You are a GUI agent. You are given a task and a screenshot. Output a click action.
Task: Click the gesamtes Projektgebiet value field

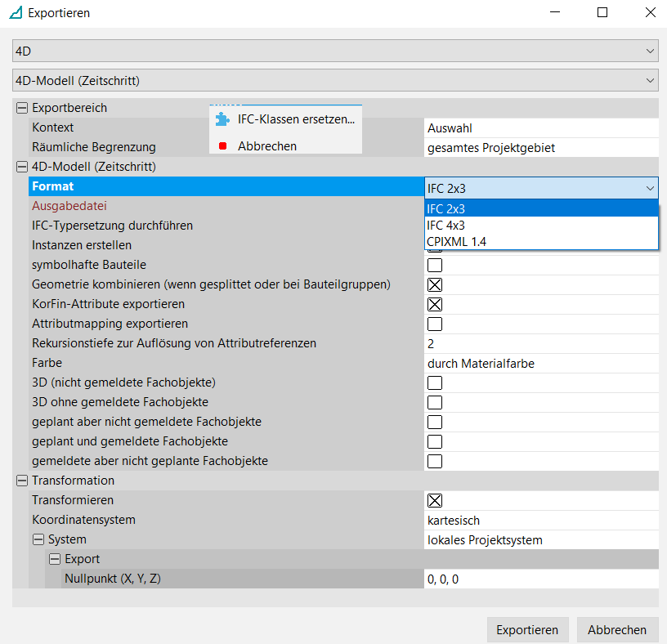pyautogui.click(x=541, y=148)
